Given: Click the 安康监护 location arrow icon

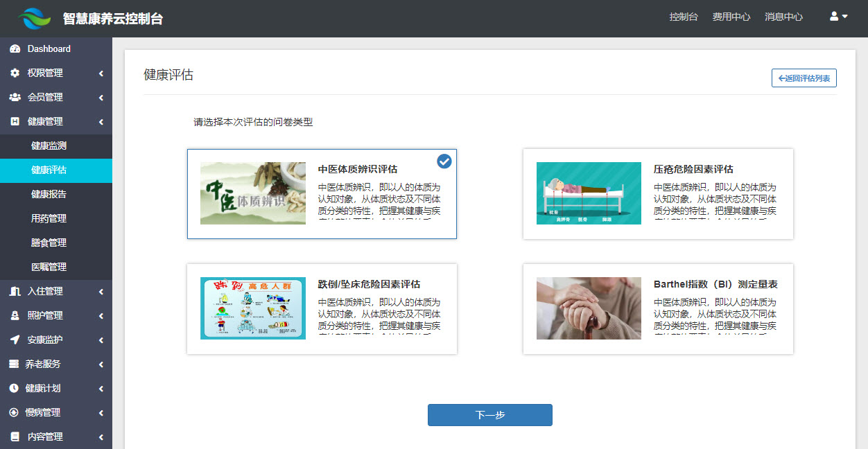Looking at the screenshot, I should [15, 340].
